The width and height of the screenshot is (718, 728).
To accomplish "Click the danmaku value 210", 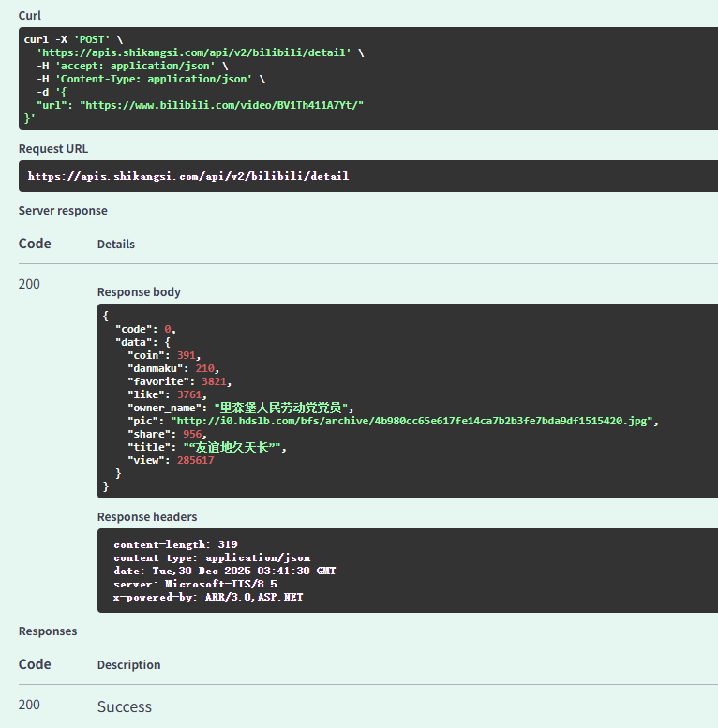I will [x=205, y=368].
